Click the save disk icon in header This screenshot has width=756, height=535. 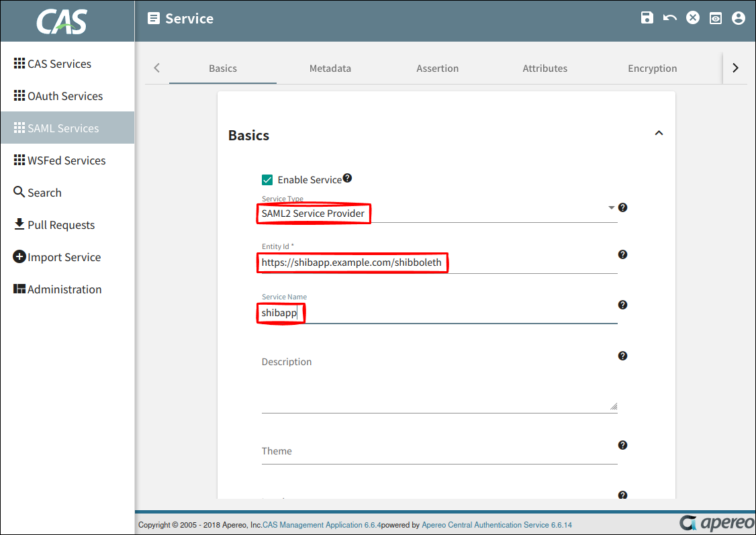pos(647,18)
